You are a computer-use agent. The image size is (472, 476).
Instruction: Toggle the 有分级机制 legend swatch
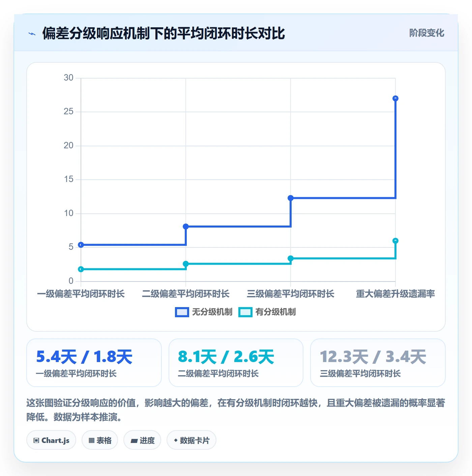[x=245, y=312]
